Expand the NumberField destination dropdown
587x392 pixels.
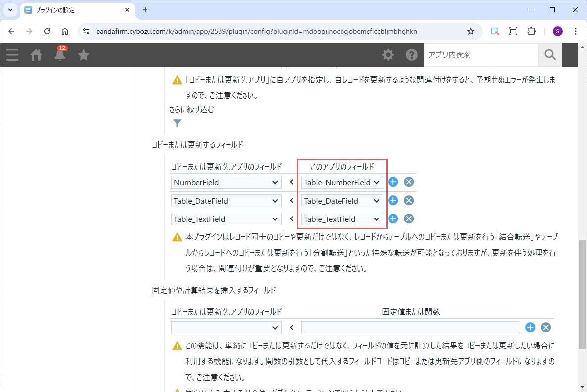(226, 182)
